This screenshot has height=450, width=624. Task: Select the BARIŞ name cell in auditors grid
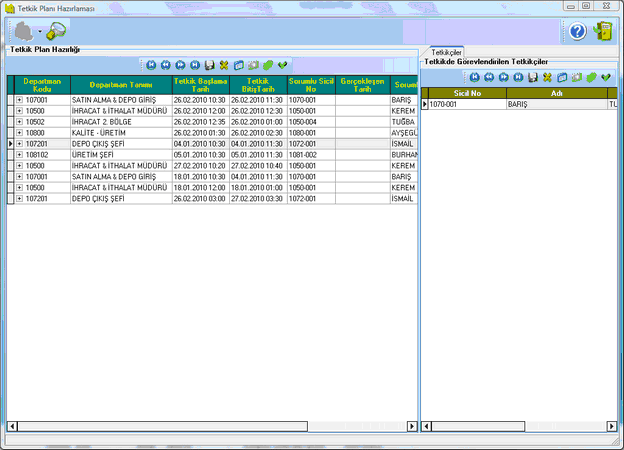click(557, 104)
